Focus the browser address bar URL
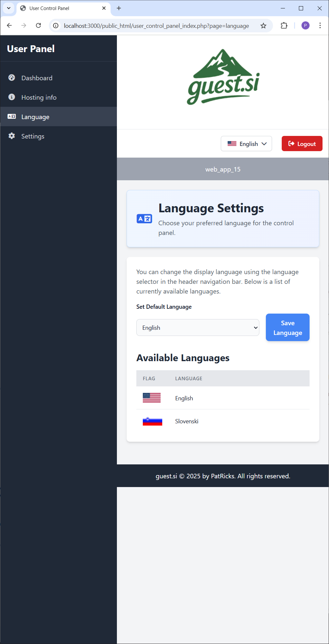This screenshot has width=329, height=644. tap(156, 26)
